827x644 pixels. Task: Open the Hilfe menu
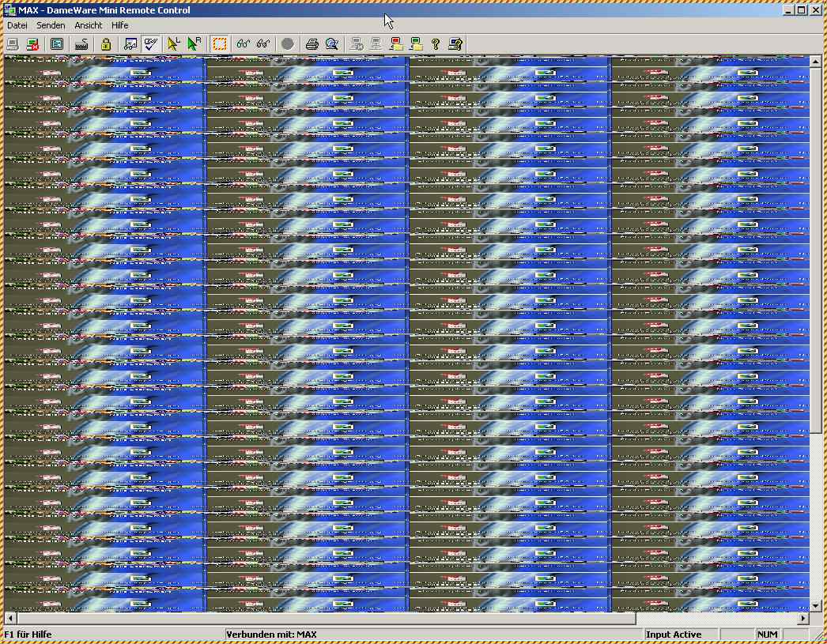(x=119, y=25)
